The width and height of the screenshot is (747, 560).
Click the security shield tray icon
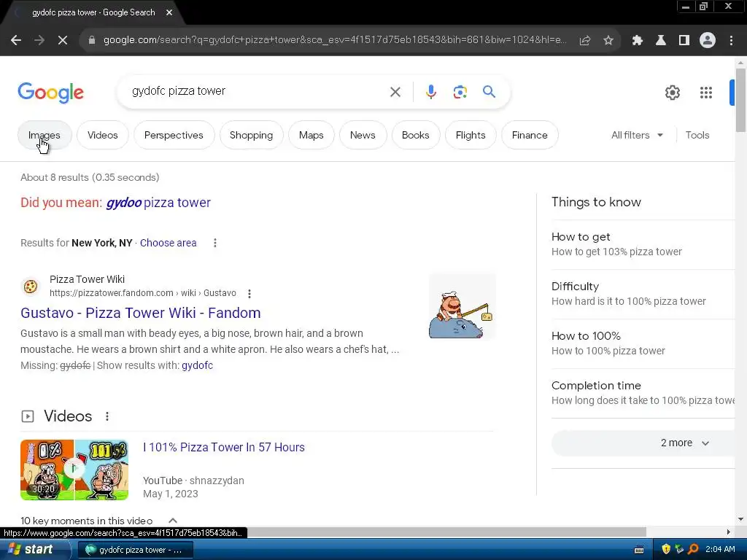tap(665, 549)
